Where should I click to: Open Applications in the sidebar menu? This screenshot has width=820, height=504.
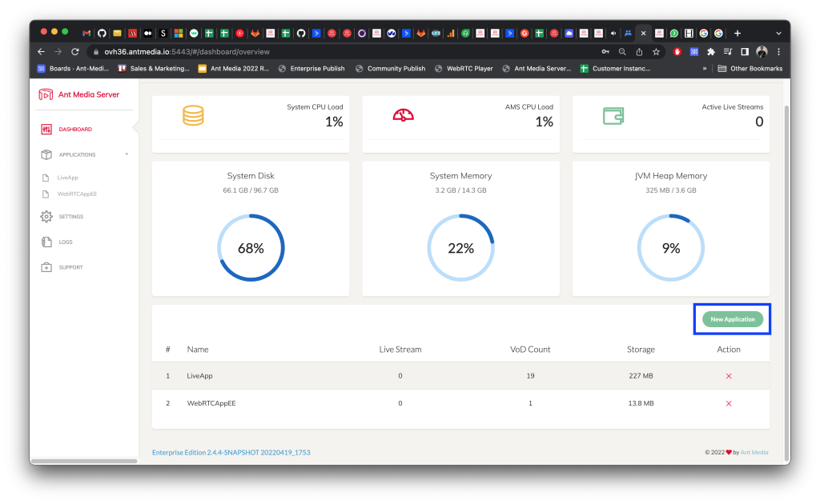click(77, 154)
